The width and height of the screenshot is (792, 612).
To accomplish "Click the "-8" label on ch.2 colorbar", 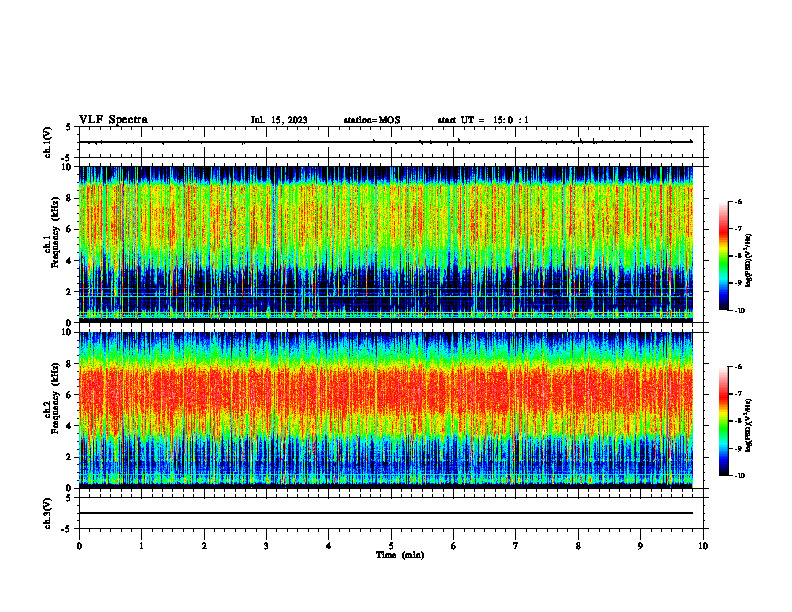I will [738, 421].
